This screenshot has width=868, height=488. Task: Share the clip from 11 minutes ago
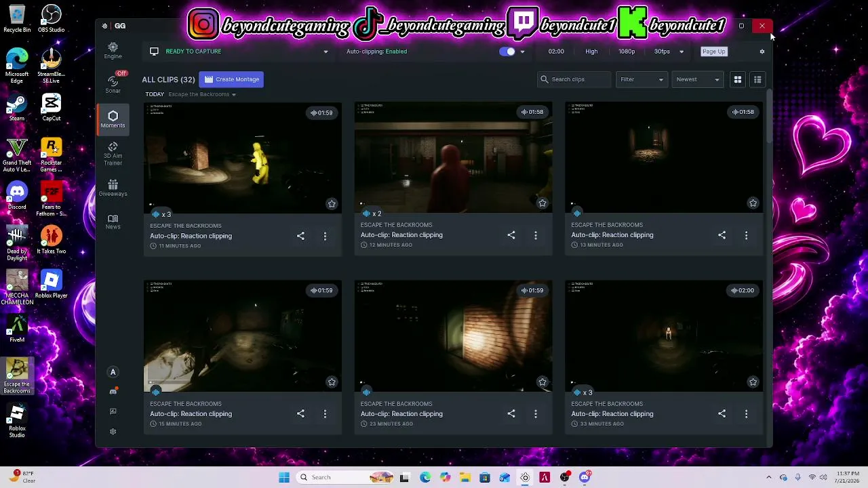tap(300, 236)
